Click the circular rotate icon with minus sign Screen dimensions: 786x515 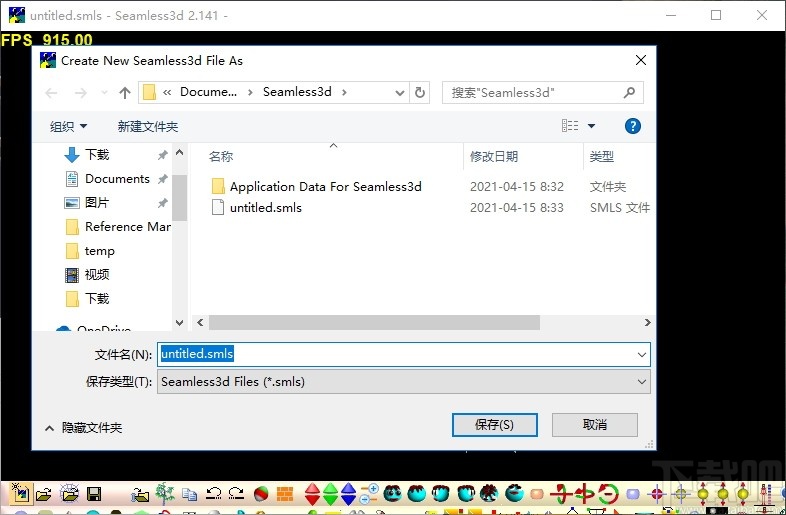609,494
